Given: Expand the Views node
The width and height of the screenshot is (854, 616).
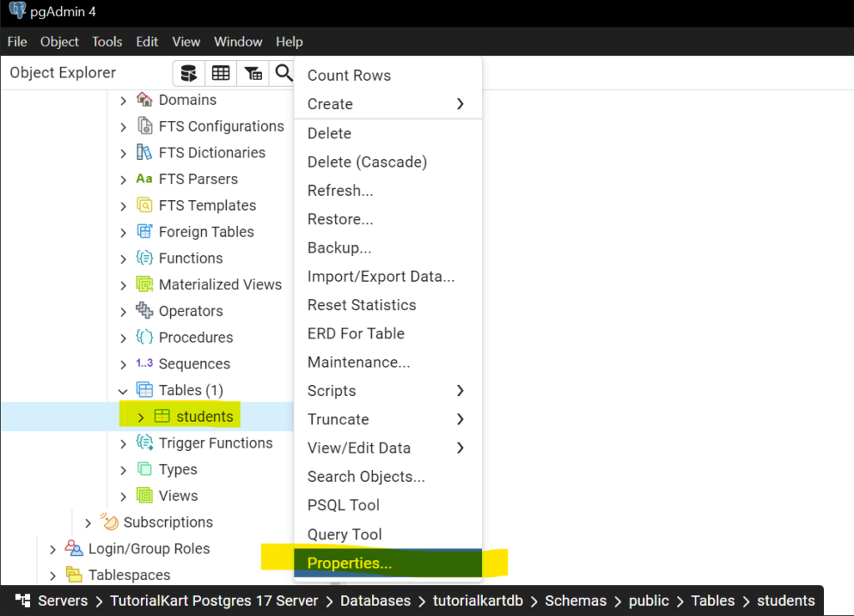Looking at the screenshot, I should click(123, 496).
